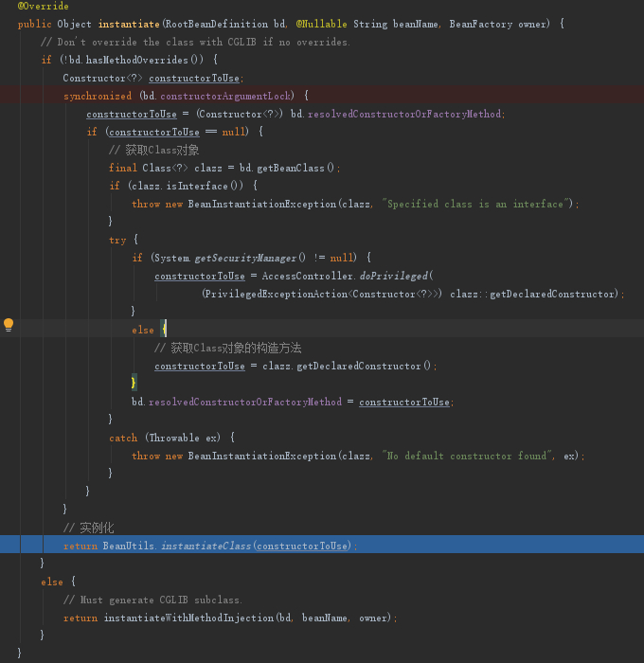Image resolution: width=644 pixels, height=663 pixels.
Task: Click constructorArgumentLock field reference
Action: tap(225, 96)
